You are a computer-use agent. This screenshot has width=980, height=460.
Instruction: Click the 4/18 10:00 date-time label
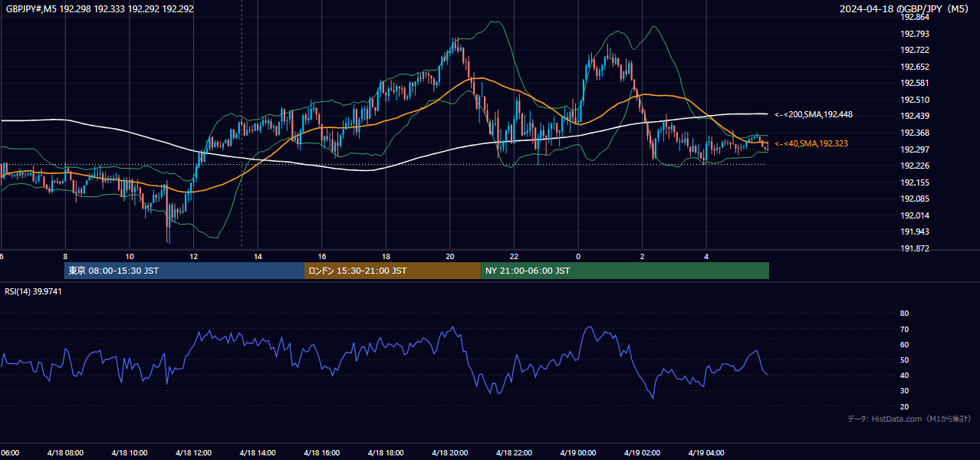pyautogui.click(x=129, y=453)
